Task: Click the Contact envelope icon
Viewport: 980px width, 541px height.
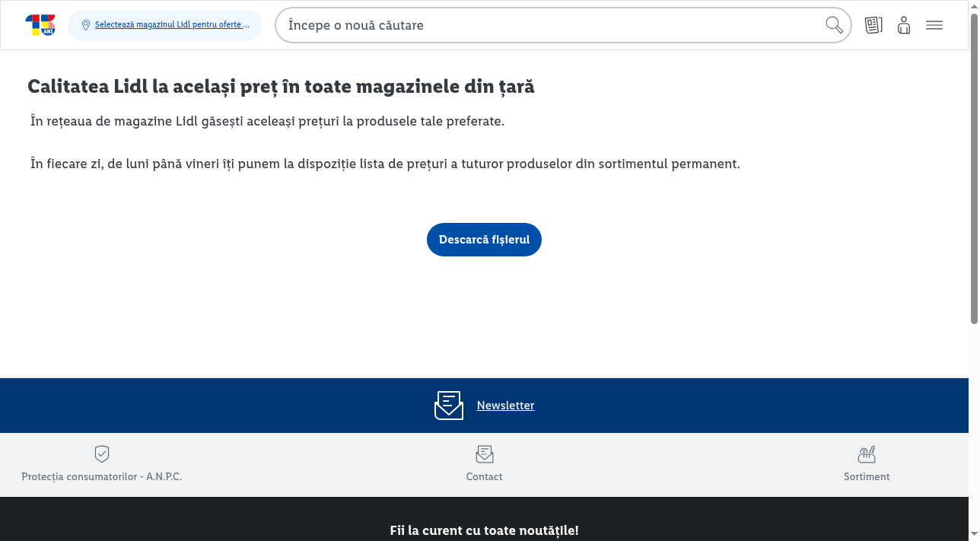Action: [x=485, y=454]
